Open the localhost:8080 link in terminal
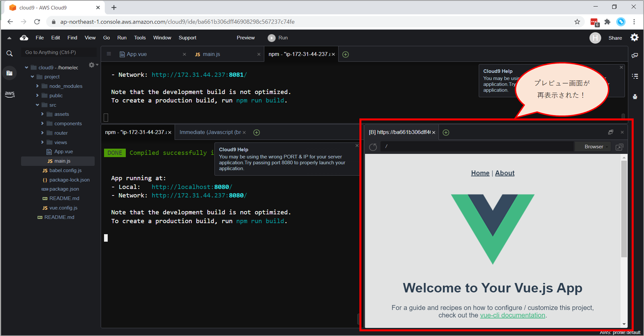 tap(192, 187)
